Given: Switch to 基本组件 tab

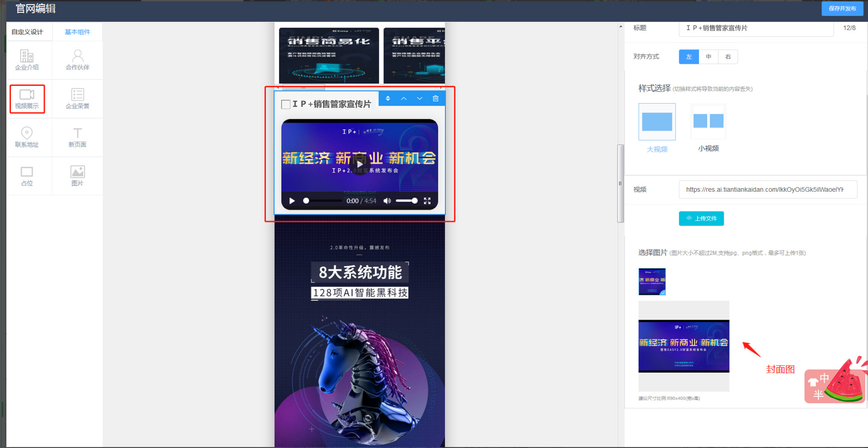Looking at the screenshot, I should point(77,32).
